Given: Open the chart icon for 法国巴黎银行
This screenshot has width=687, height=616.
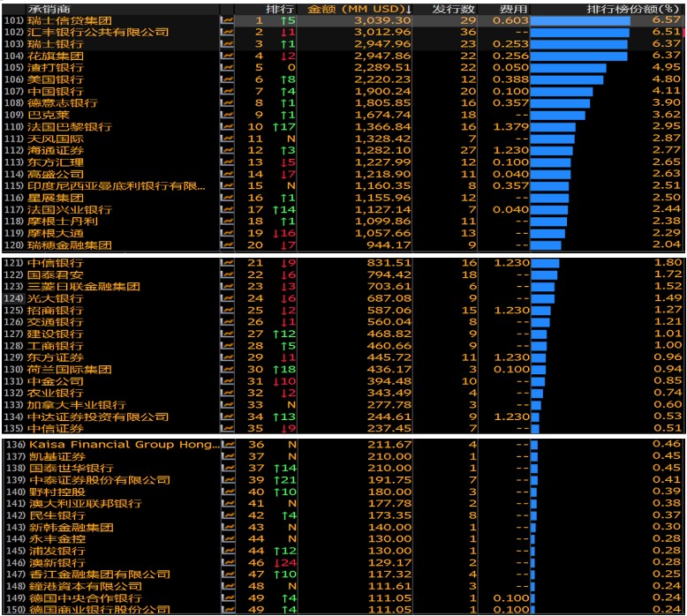Looking at the screenshot, I should pos(227,126).
